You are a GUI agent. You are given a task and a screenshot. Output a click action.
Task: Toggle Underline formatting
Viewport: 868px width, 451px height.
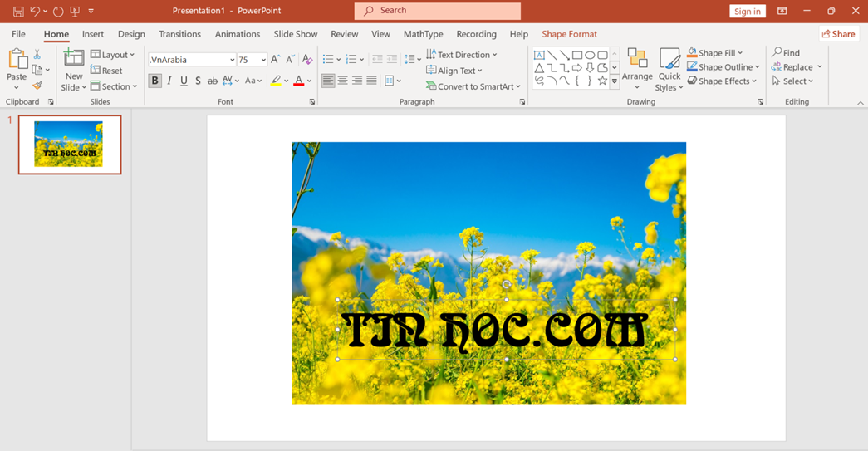coord(184,81)
